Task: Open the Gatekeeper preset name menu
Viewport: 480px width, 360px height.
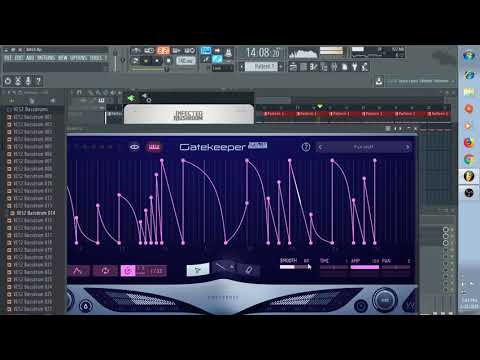Action: (363, 147)
